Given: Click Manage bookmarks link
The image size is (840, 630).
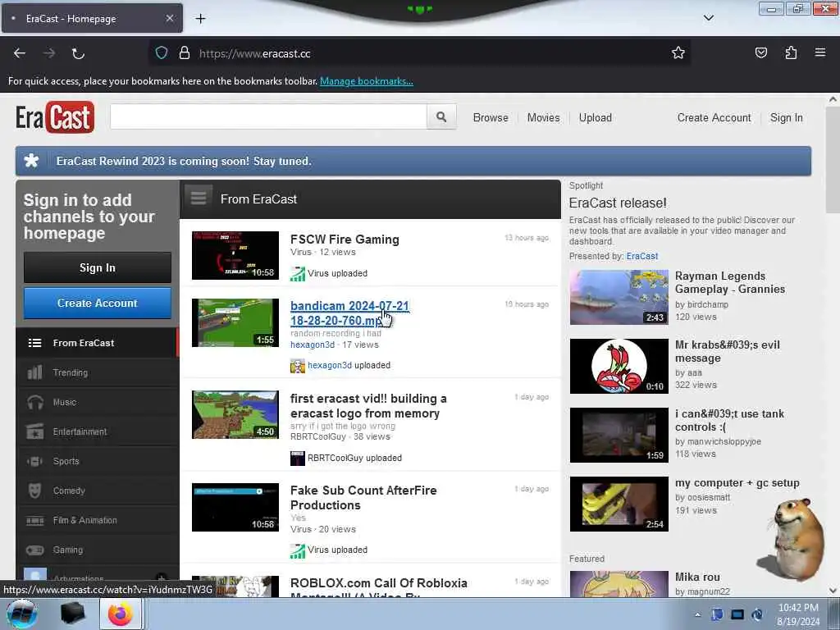Looking at the screenshot, I should point(367,81).
